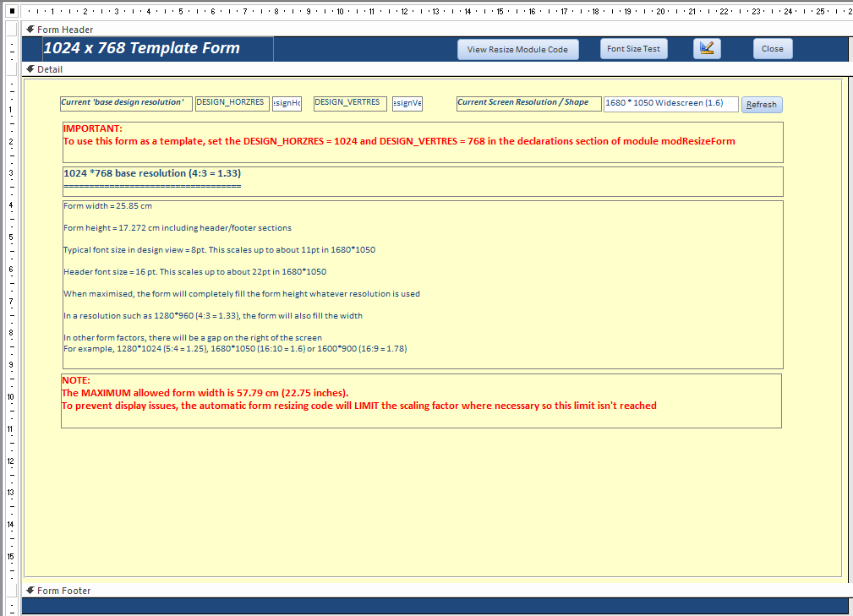Click the Close button in the form header
The width and height of the screenshot is (853, 616).
pyautogui.click(x=773, y=49)
